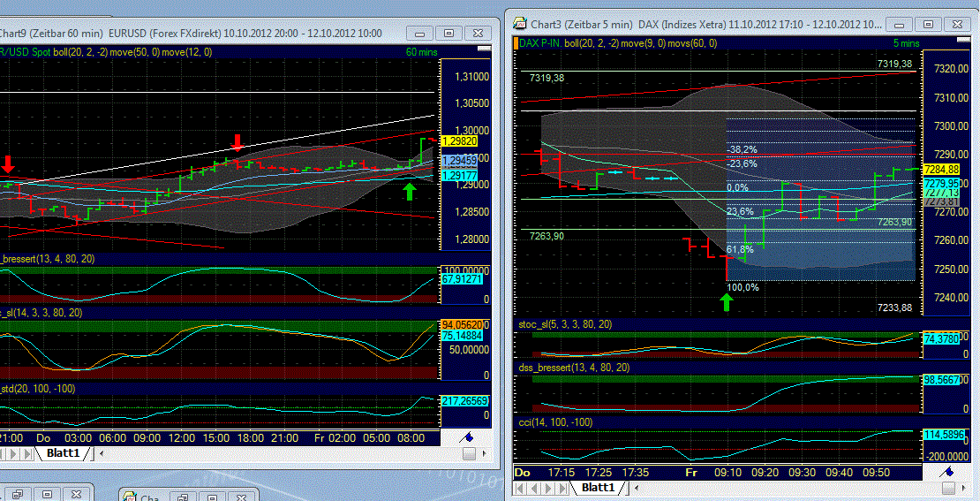Click the EURUSD horizontal scrollbar right arrow
This screenshot has height=501, width=980.
486,453
